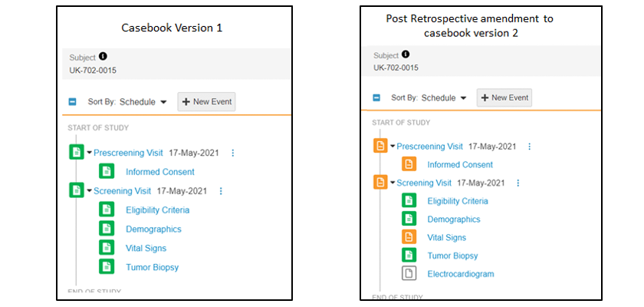The width and height of the screenshot is (644, 307).
Task: Collapse Prescreening Visit arrow in Casebook Version 1
Action: (x=89, y=153)
